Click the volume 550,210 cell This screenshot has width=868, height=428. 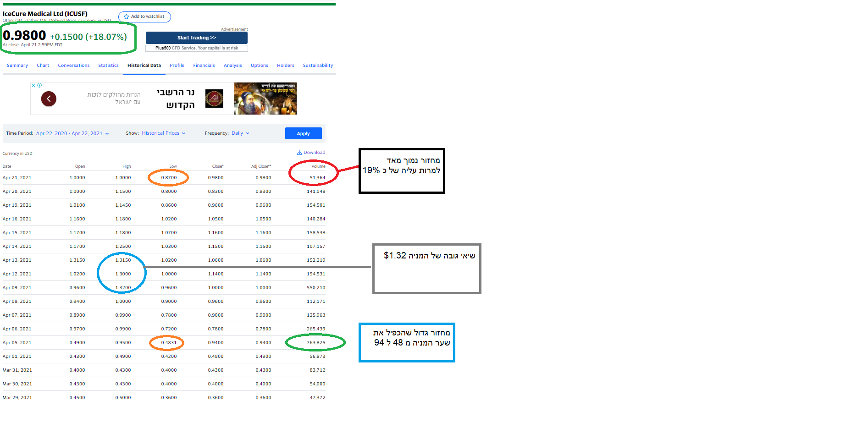tap(316, 288)
